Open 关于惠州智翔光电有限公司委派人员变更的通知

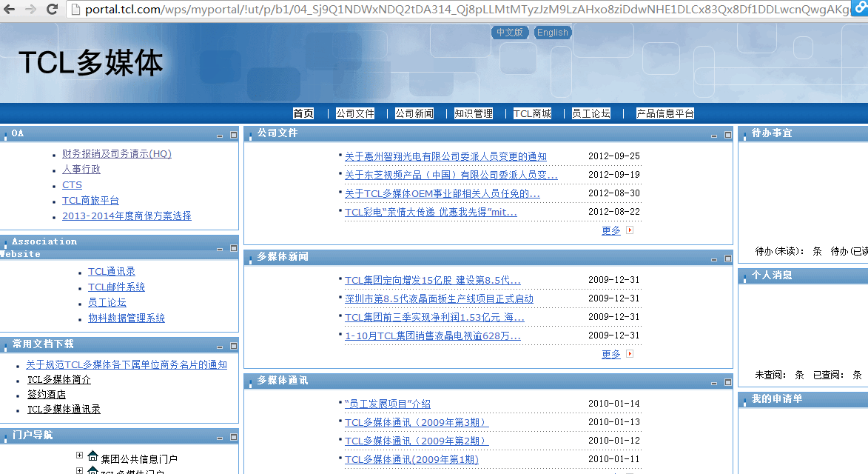coord(445,157)
